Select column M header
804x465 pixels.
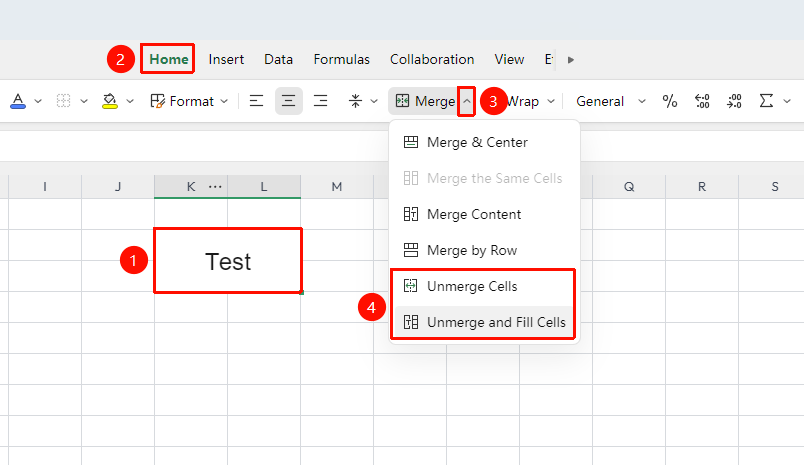click(337, 187)
